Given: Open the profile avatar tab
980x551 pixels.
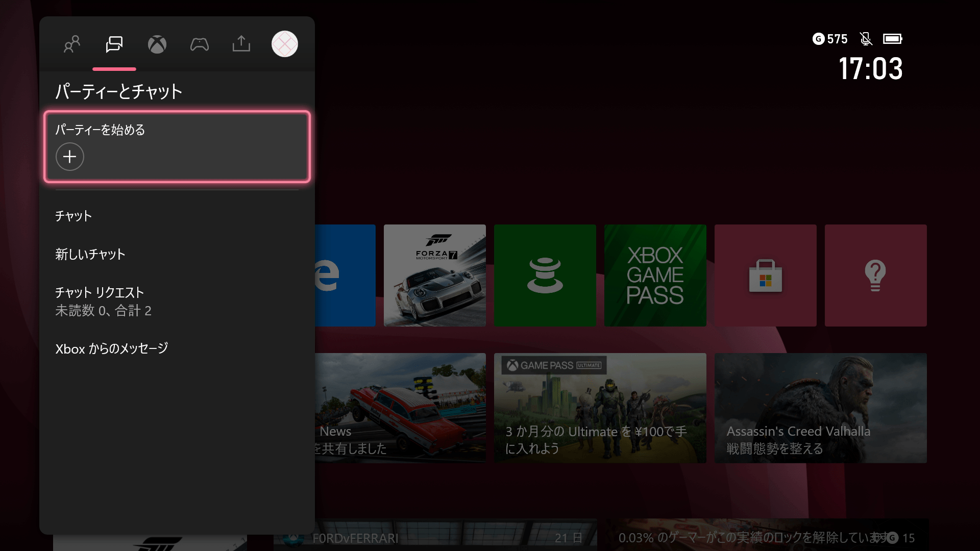Looking at the screenshot, I should coord(285,44).
